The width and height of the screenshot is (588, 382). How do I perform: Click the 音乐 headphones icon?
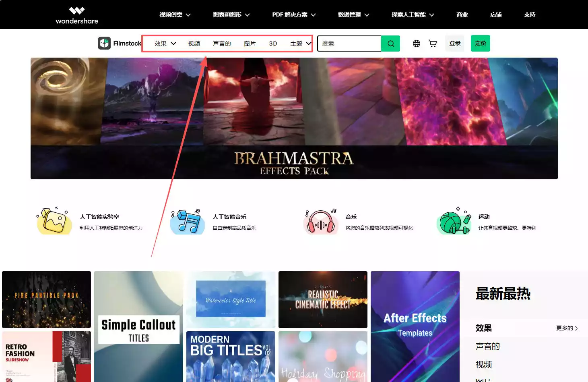pyautogui.click(x=320, y=221)
